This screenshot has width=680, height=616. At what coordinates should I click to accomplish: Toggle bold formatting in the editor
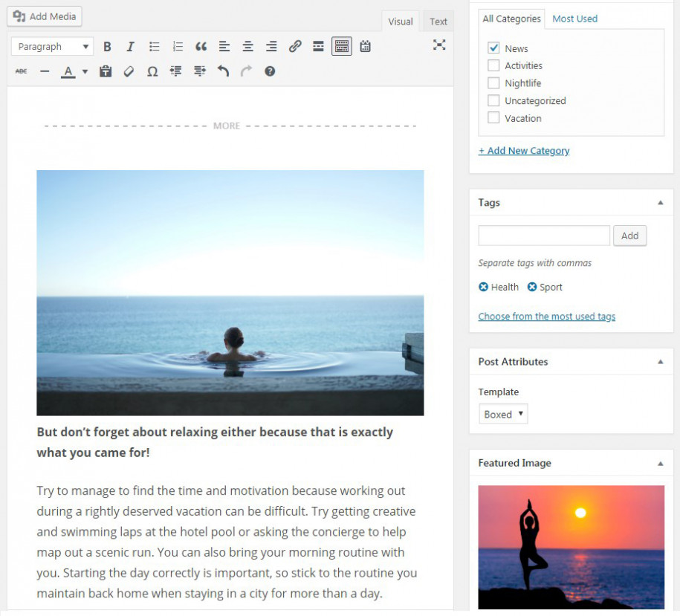pyautogui.click(x=106, y=46)
